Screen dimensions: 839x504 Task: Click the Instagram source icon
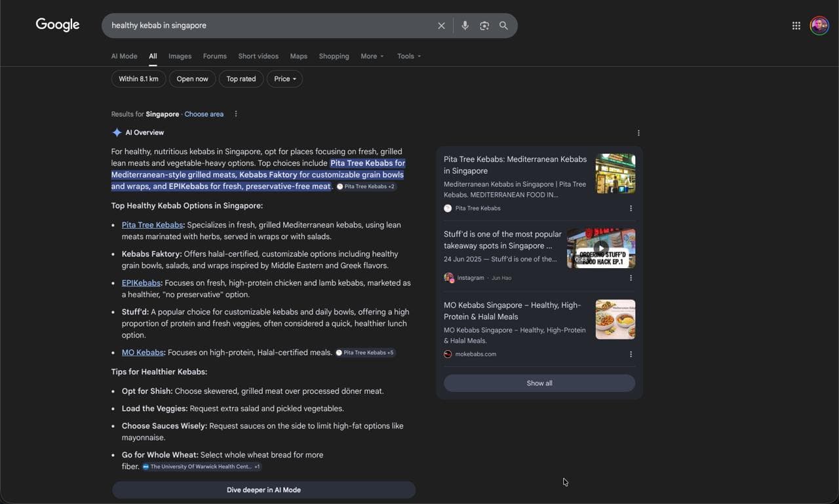click(448, 278)
